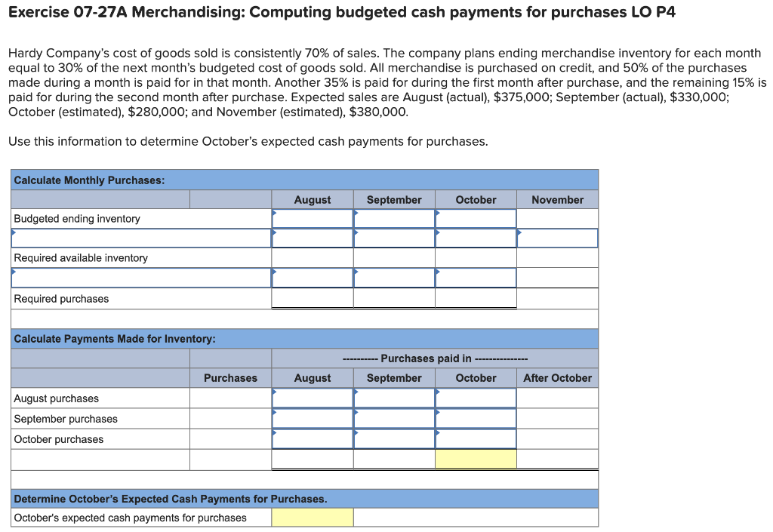Open the blank label dropdown below budgeted ending inventory
Image resolution: width=773 pixels, height=532 pixels.
[x=140, y=237]
